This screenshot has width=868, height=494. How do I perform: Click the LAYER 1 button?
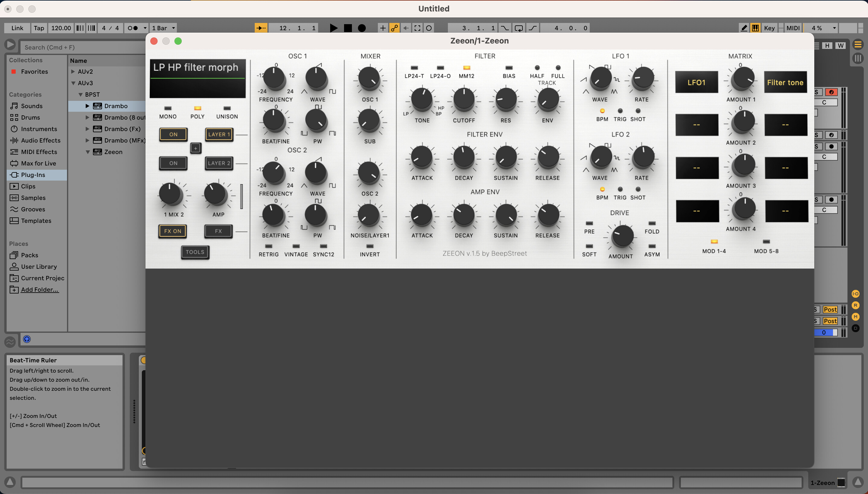(219, 134)
